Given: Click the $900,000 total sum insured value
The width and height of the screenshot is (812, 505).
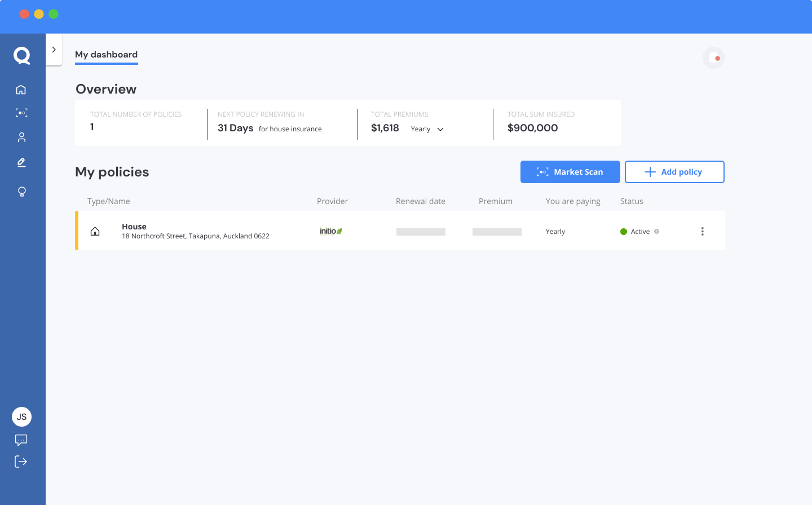Looking at the screenshot, I should (x=533, y=128).
